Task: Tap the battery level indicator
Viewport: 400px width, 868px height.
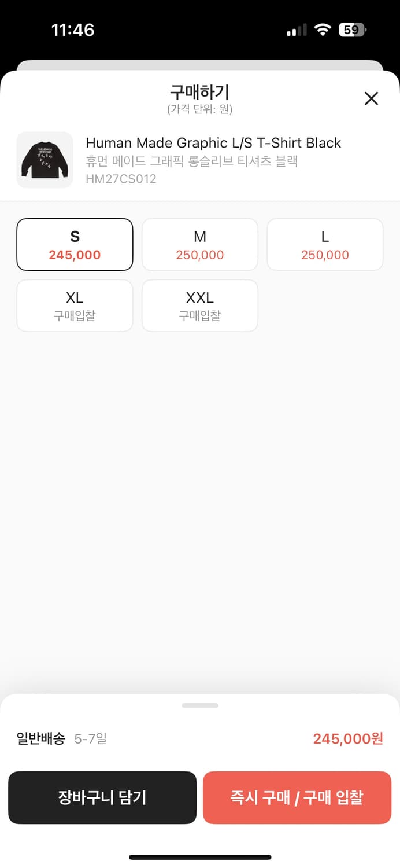Action: click(x=353, y=30)
